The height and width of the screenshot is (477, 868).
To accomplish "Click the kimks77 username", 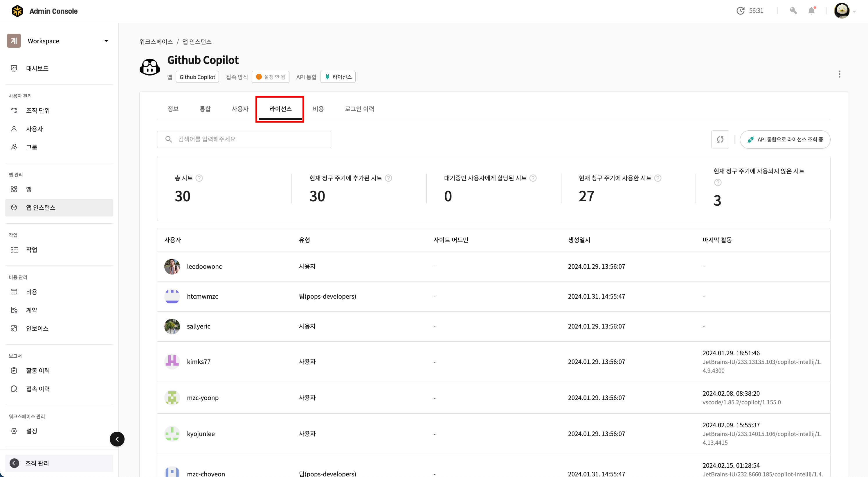I will click(x=199, y=362).
